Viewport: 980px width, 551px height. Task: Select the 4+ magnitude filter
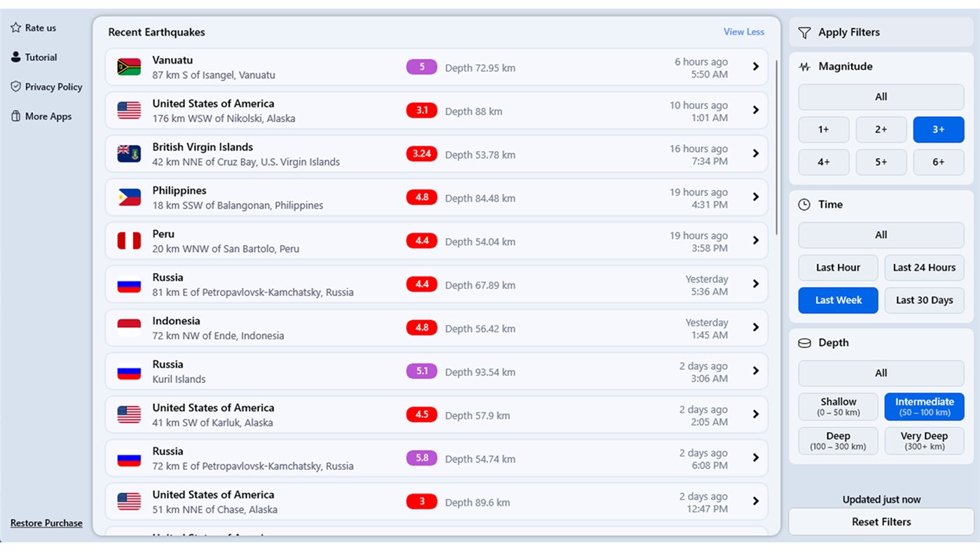(x=824, y=162)
